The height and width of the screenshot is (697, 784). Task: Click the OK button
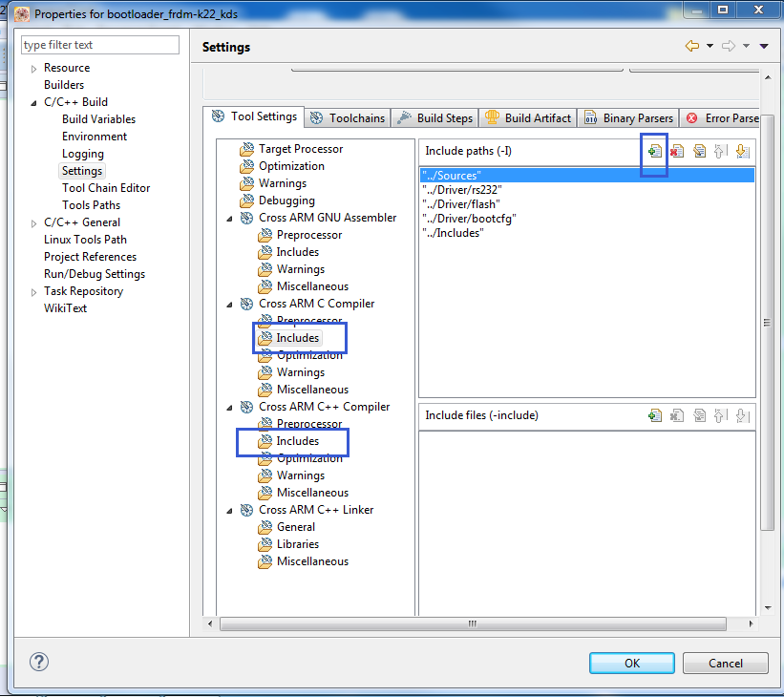click(631, 663)
